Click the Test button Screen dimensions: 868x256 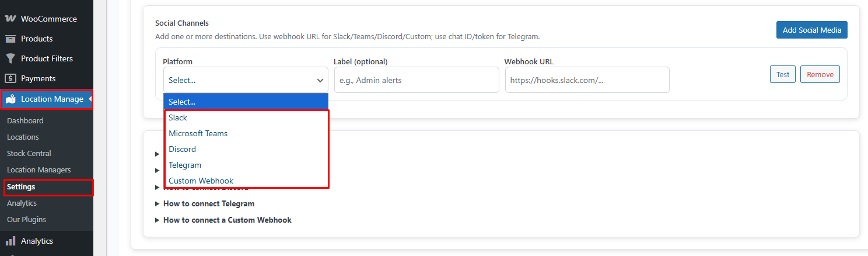coord(782,74)
